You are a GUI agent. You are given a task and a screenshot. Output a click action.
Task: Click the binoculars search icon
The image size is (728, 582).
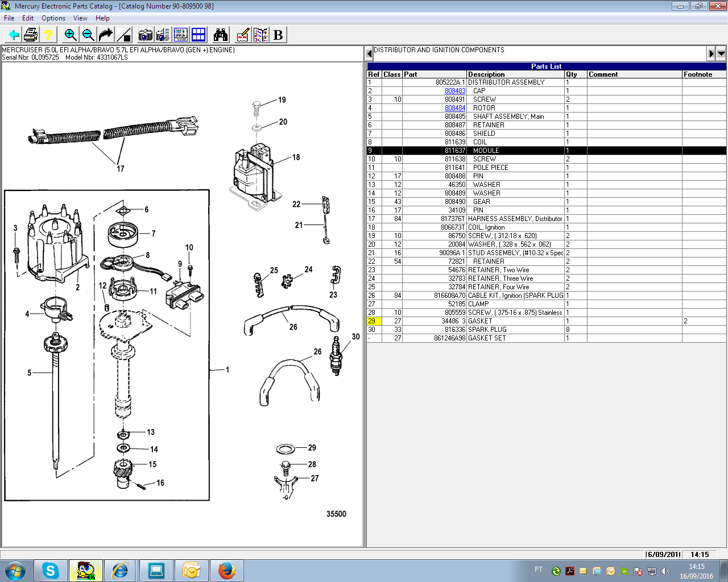[221, 35]
